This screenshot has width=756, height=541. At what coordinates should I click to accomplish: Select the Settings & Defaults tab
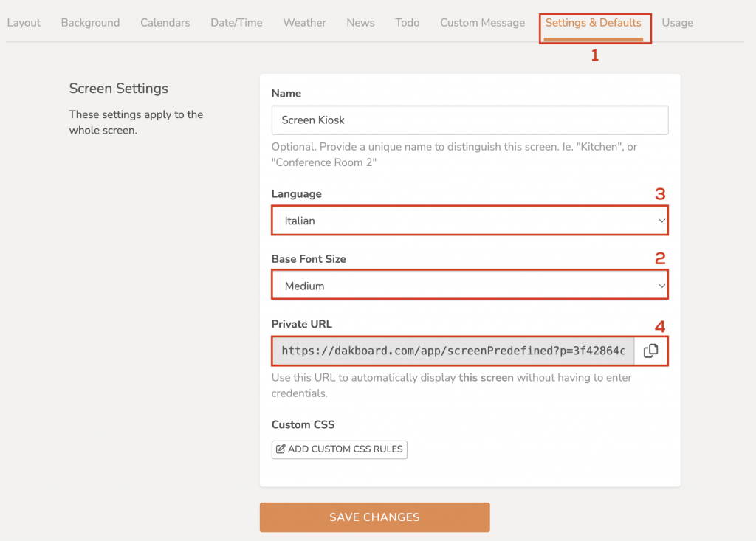tap(593, 23)
